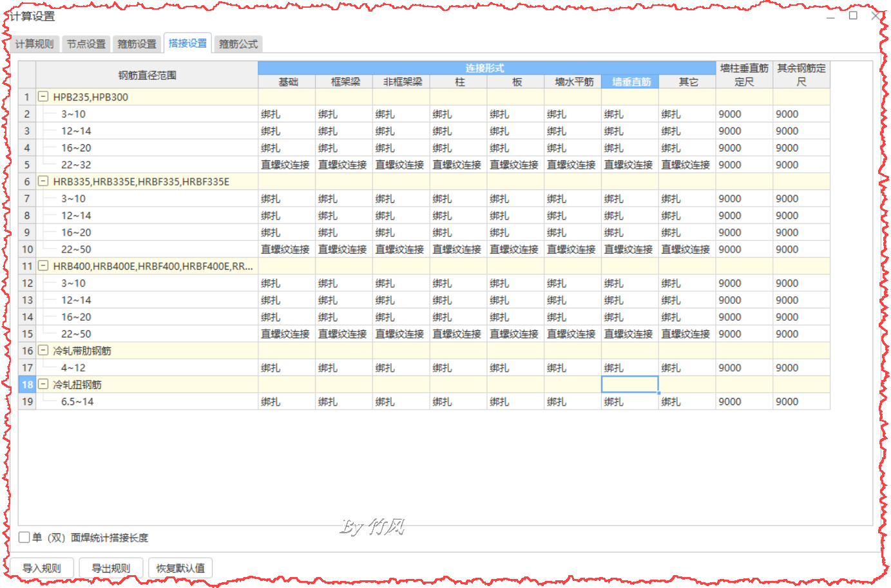Collapse the 冷轧扭钢筋 group

click(43, 384)
